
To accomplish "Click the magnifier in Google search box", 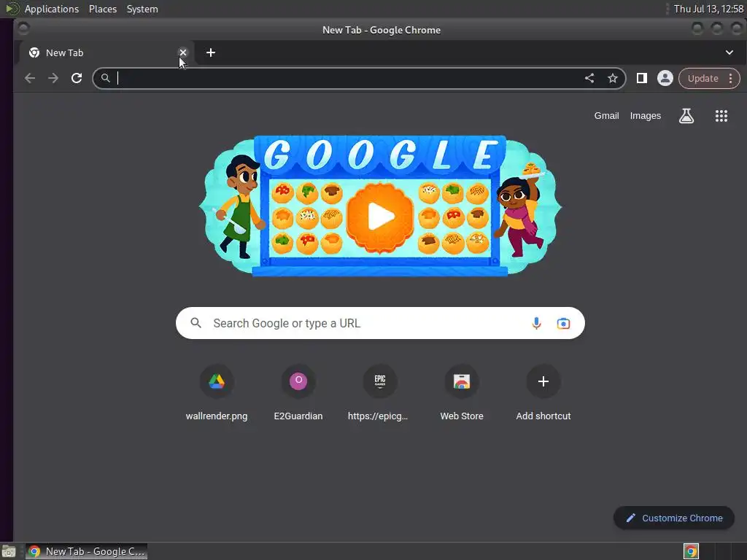I will point(196,323).
